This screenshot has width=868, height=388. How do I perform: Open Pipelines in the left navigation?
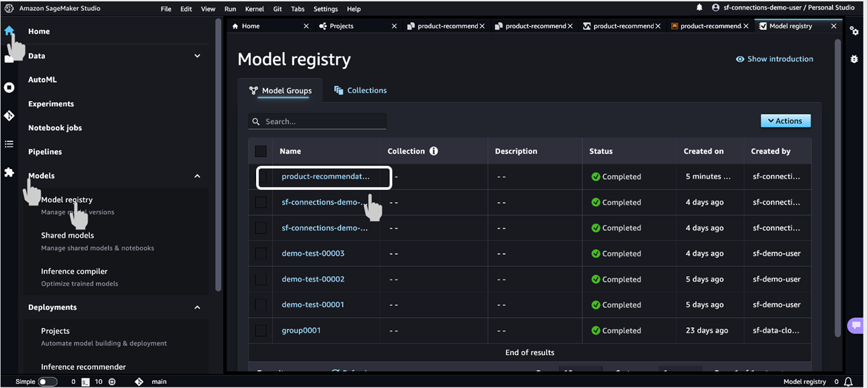click(x=45, y=152)
